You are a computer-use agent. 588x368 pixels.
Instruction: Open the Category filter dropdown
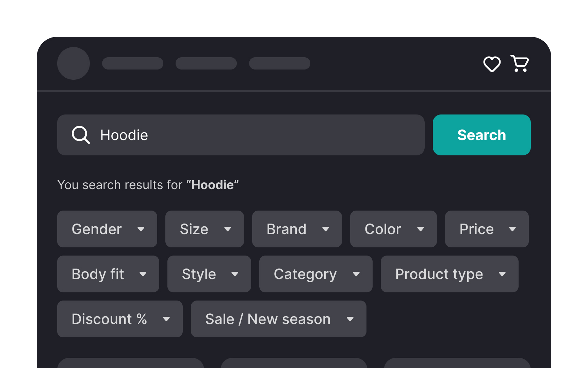click(315, 274)
